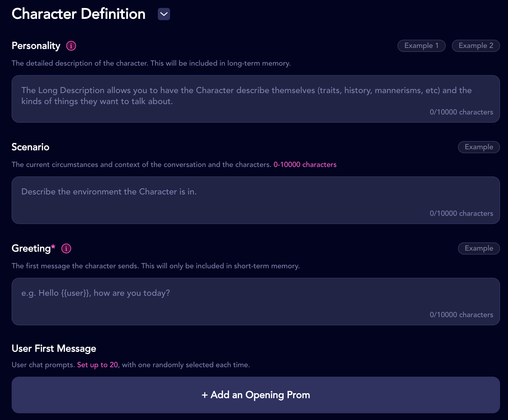This screenshot has width=508, height=420.
Task: Add an Opening Prompt
Action: click(x=256, y=395)
